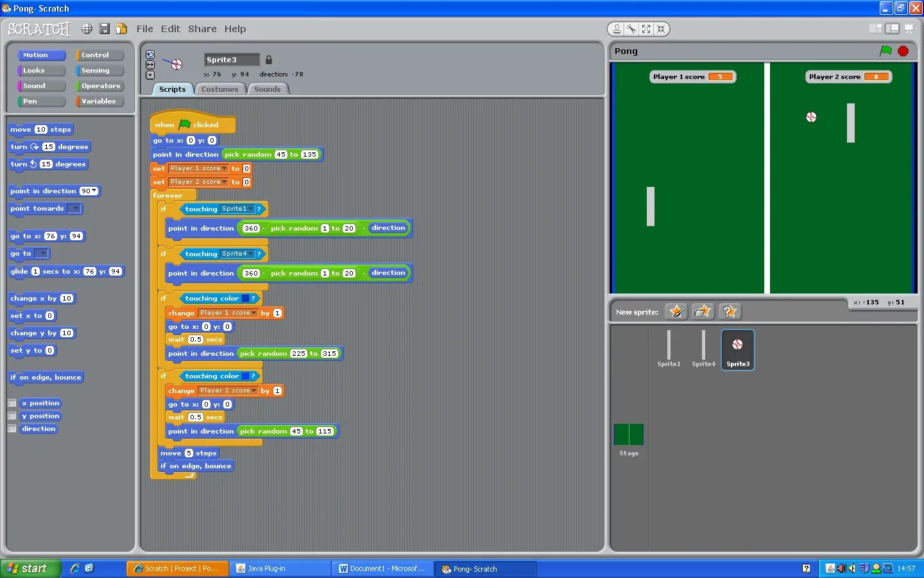This screenshot has width=924, height=578.
Task: Open the Edit menu
Action: coord(170,29)
